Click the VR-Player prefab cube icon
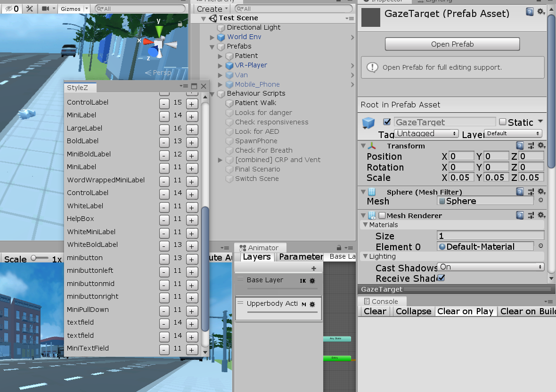The width and height of the screenshot is (556, 392). [x=229, y=65]
